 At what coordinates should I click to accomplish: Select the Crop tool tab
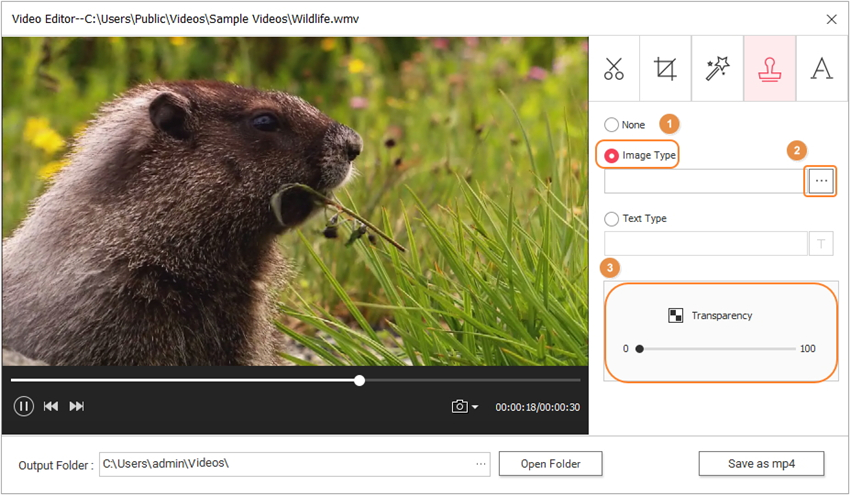[666, 69]
